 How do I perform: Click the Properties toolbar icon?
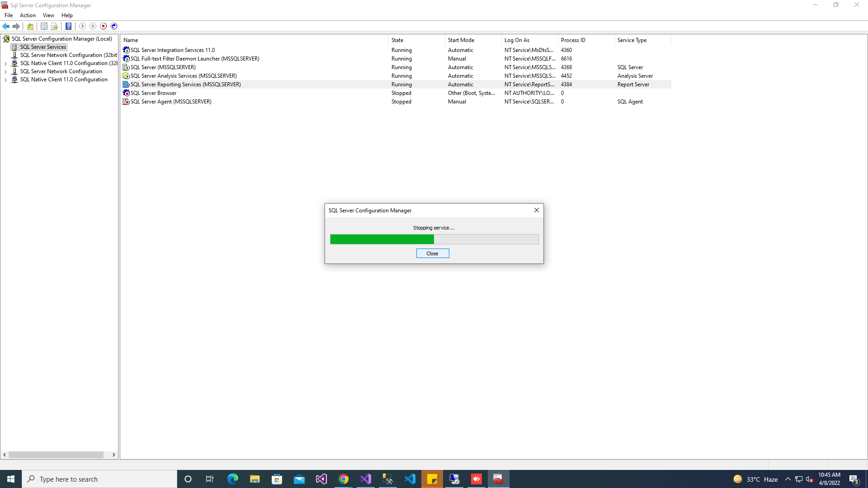(x=44, y=26)
